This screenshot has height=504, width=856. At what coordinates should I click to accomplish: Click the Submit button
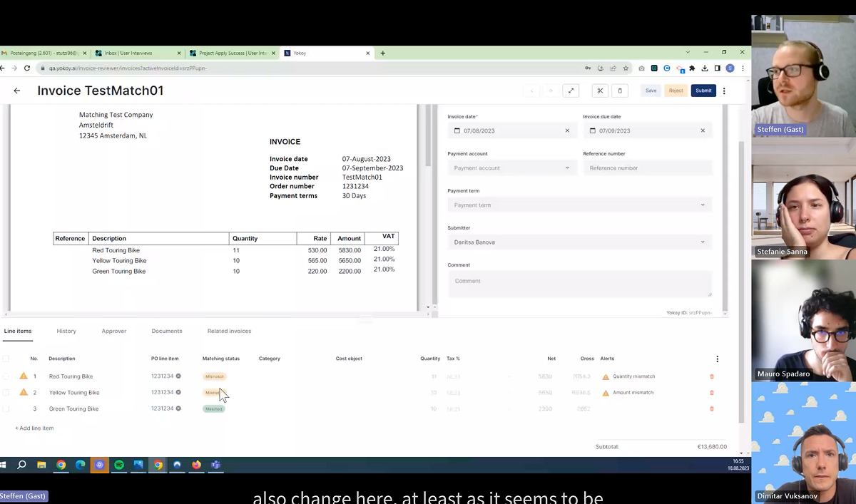pos(703,91)
